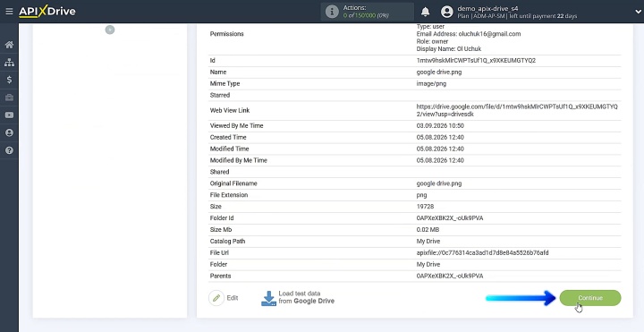Click the Actions counter 0 of 150'000

point(367,15)
